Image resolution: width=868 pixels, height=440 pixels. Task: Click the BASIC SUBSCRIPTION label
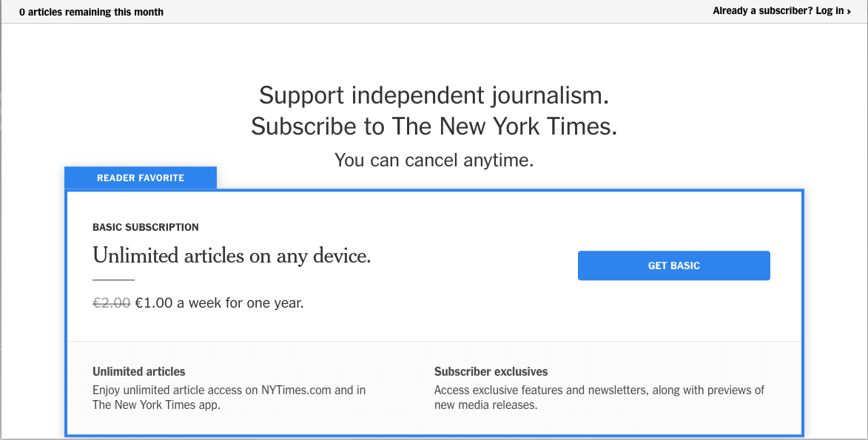coord(146,227)
